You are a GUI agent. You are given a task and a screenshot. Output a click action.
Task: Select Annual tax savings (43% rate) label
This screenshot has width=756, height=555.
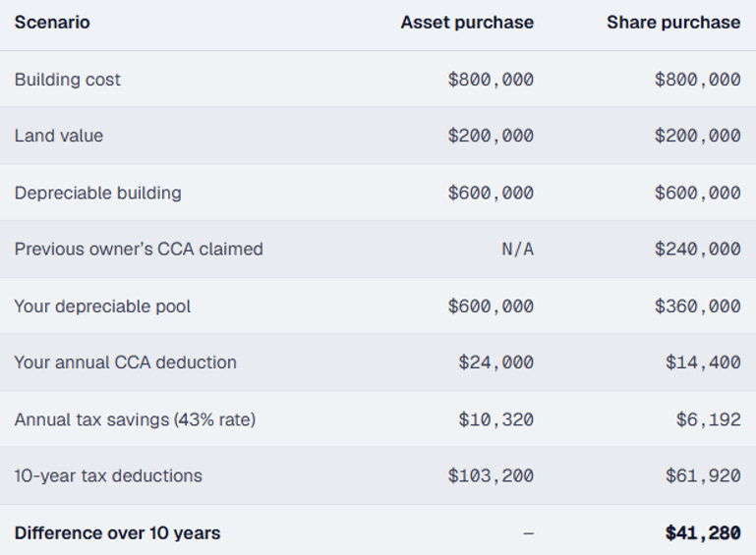pos(135,419)
